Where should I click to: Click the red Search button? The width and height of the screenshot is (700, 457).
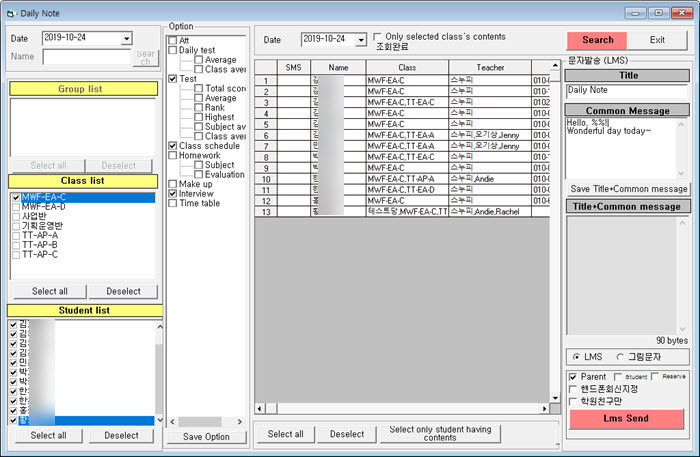tap(597, 40)
